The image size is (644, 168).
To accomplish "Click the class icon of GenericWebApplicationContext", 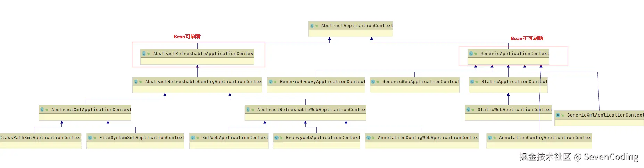I will tap(373, 82).
